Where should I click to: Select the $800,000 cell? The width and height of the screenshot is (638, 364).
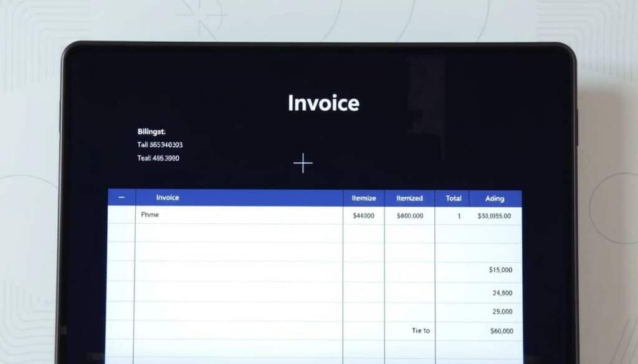coord(409,216)
